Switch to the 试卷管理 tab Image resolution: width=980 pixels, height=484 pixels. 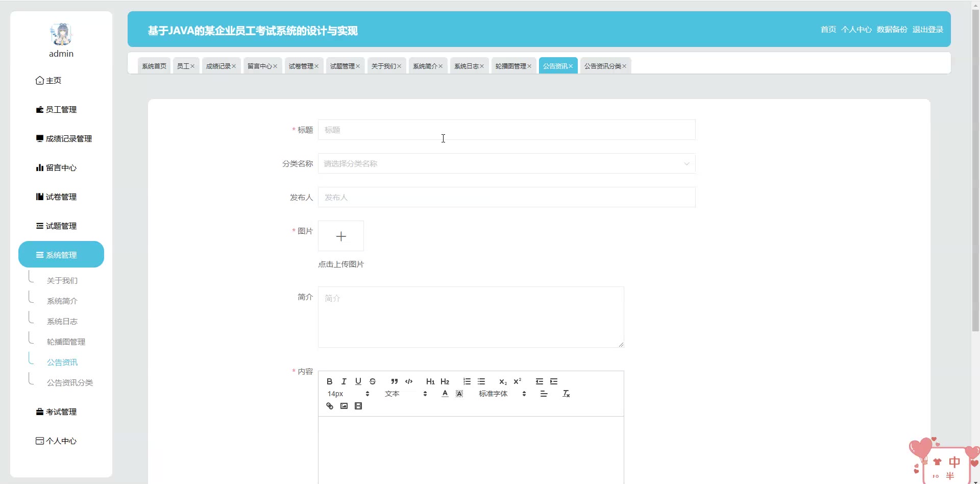(301, 66)
